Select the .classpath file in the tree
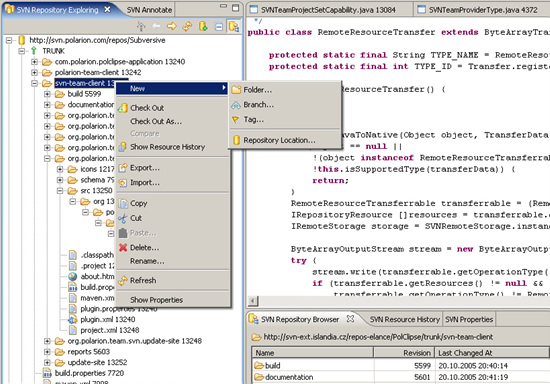The width and height of the screenshot is (550, 384). pyautogui.click(x=97, y=255)
